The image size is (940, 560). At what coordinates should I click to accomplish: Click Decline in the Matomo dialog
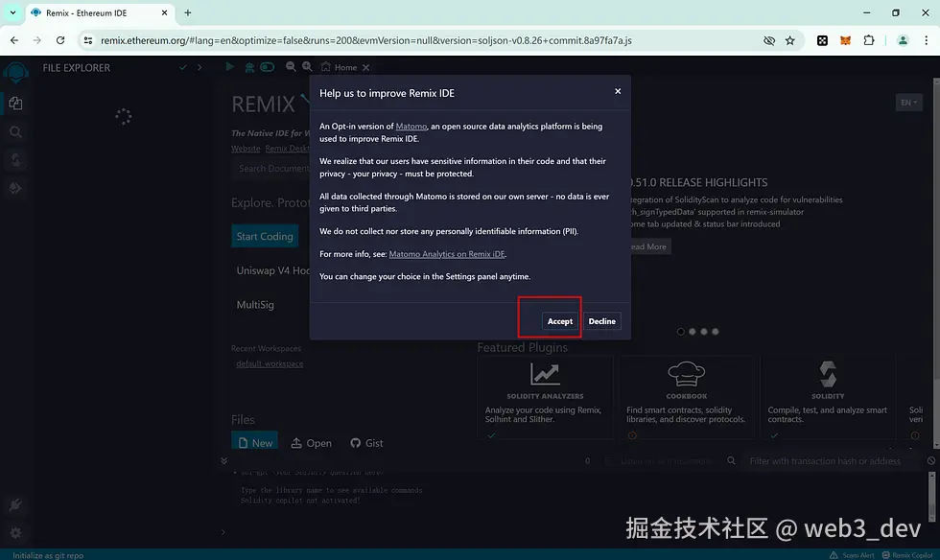point(602,321)
